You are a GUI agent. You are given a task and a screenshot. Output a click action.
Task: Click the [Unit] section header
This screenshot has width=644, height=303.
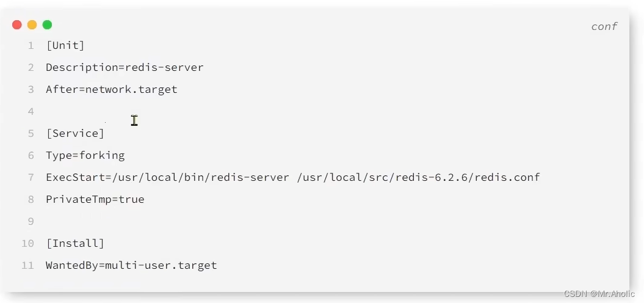pos(65,45)
